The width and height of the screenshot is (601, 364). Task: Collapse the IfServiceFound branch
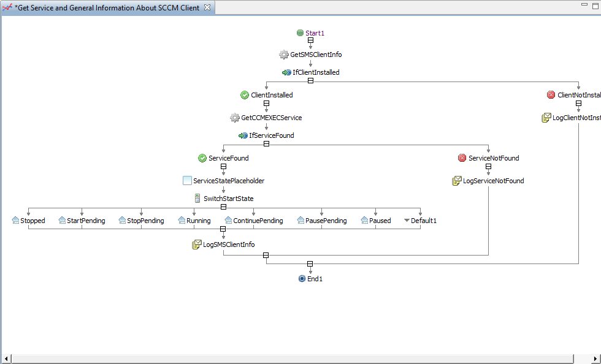(266, 144)
